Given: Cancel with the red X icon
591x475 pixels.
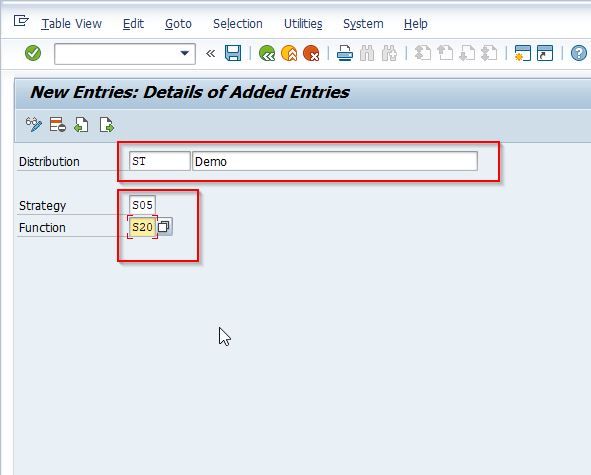Looking at the screenshot, I should 311,53.
